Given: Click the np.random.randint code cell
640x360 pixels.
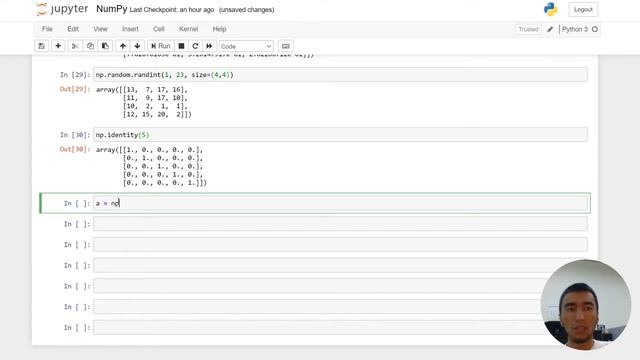Looking at the screenshot, I should [340, 75].
